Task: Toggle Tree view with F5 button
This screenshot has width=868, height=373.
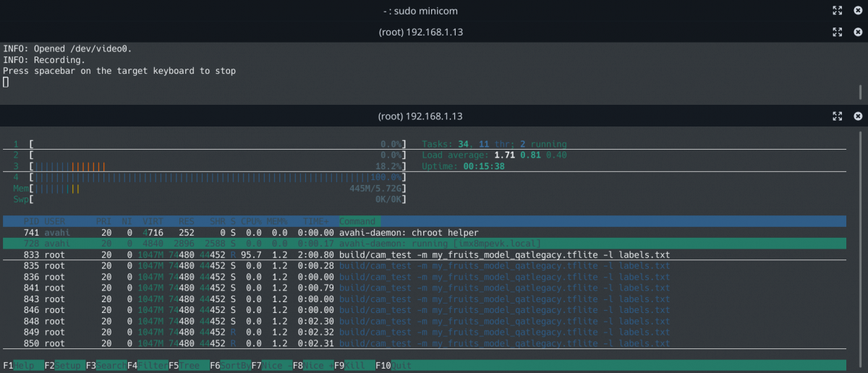Action: coord(190,366)
